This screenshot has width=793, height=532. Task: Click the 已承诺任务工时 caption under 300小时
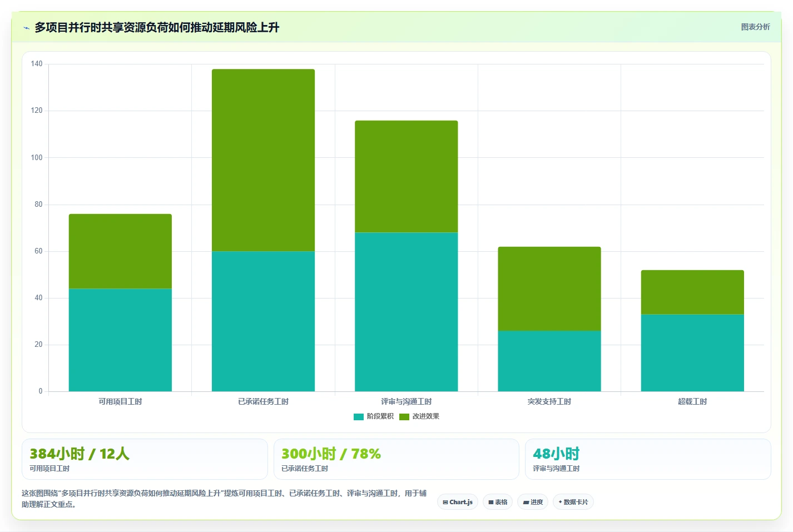point(305,469)
